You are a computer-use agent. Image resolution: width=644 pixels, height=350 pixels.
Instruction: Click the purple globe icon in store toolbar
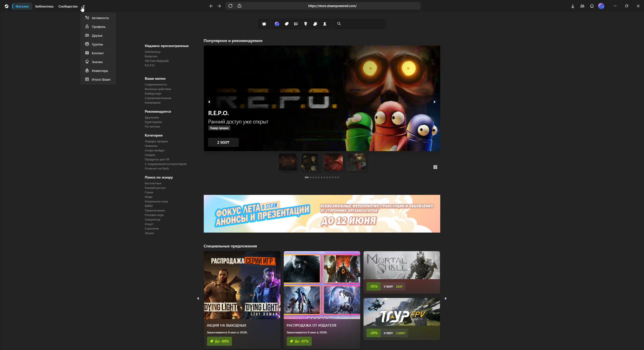point(277,24)
